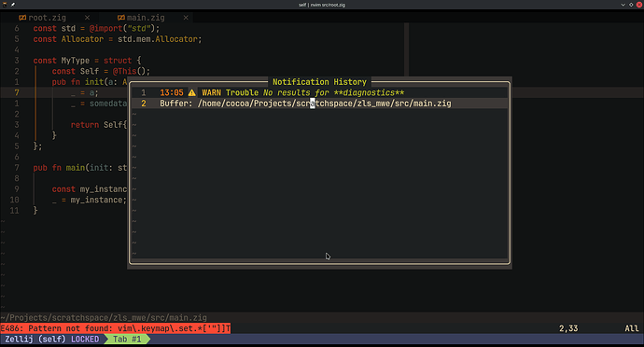Click the terminal app icon in title bar
The height and width of the screenshot is (347, 644).
coord(5,5)
